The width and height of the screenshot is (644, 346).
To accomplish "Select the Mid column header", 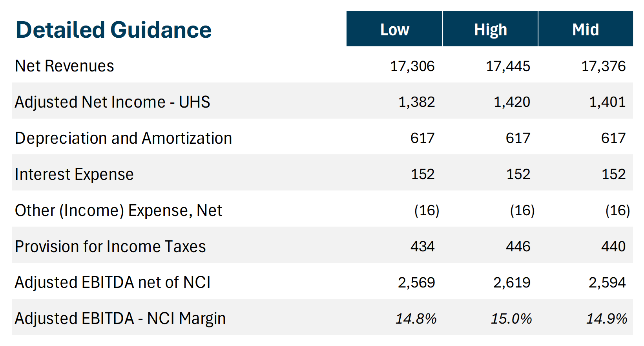I will 586,29.
